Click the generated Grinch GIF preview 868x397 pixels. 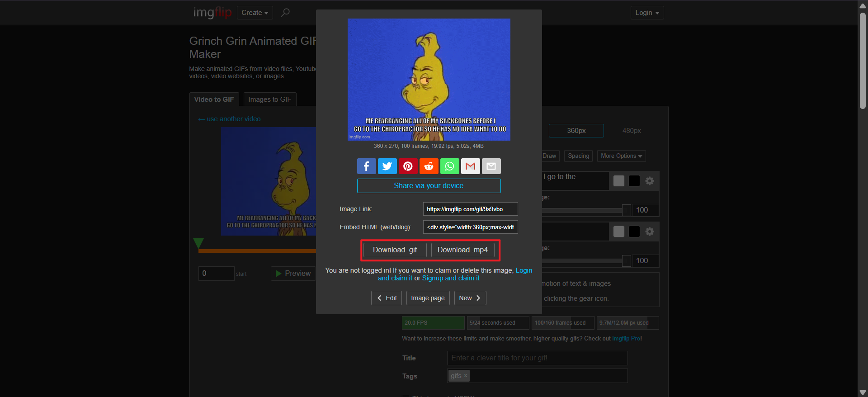click(x=429, y=80)
